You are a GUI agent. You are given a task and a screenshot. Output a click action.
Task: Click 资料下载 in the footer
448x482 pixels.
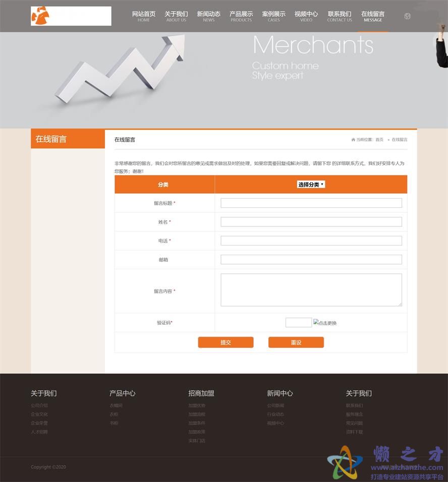point(354,432)
